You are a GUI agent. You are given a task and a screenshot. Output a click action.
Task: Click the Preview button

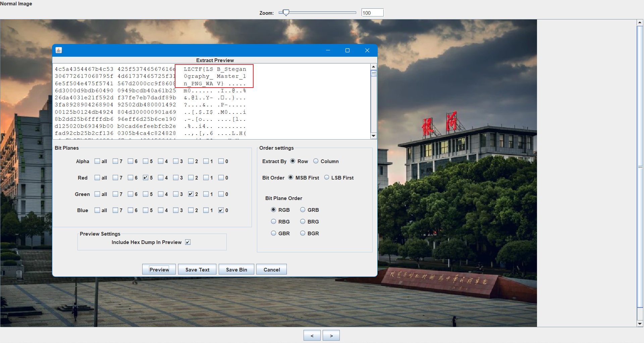tap(159, 269)
